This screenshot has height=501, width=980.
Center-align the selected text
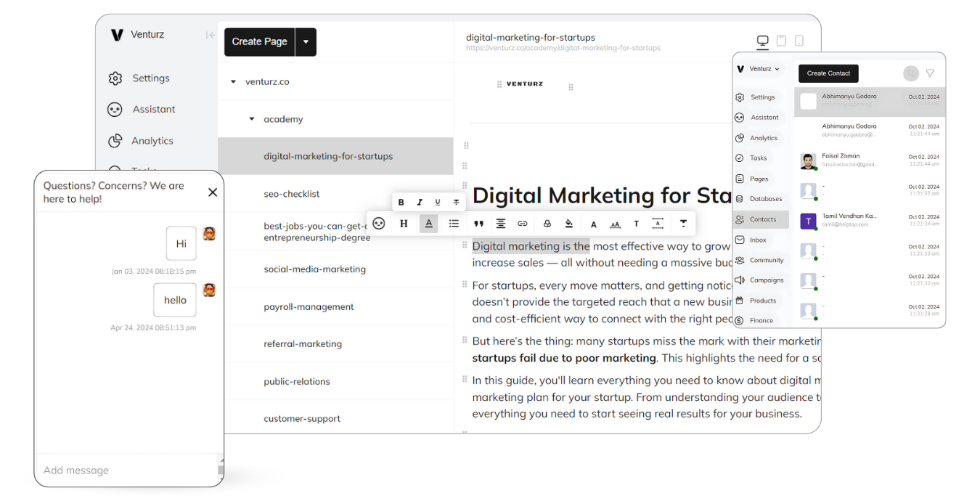tap(500, 224)
